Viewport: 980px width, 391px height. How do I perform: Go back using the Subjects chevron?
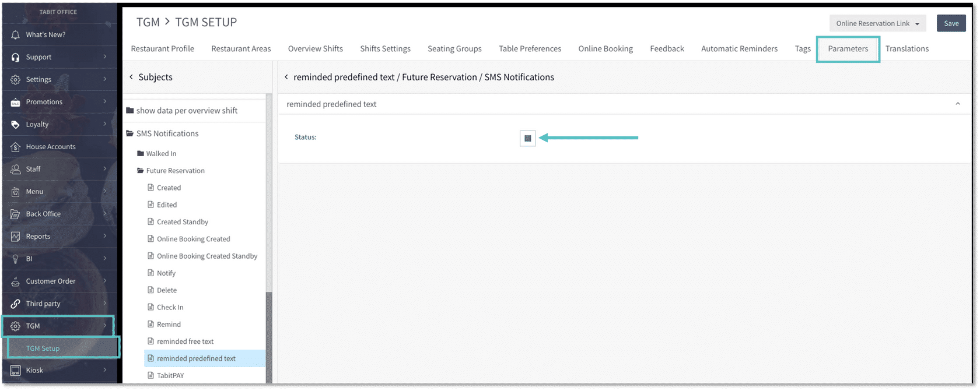point(131,77)
